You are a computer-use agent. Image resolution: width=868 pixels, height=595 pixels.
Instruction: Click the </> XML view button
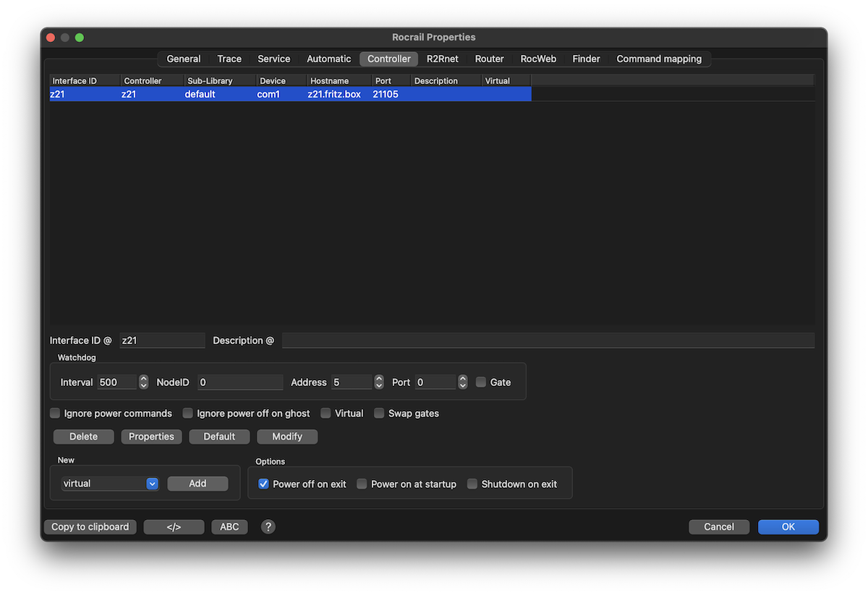(174, 527)
